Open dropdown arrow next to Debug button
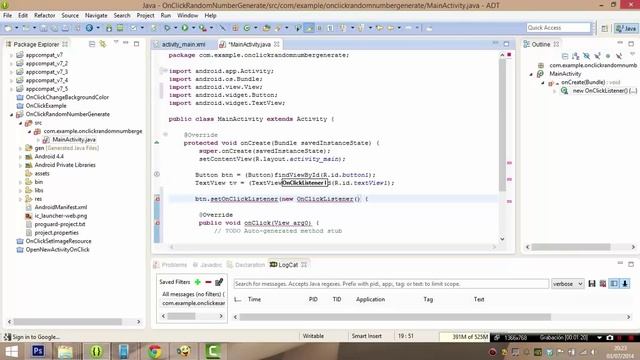The image size is (640, 360). pos(176,28)
